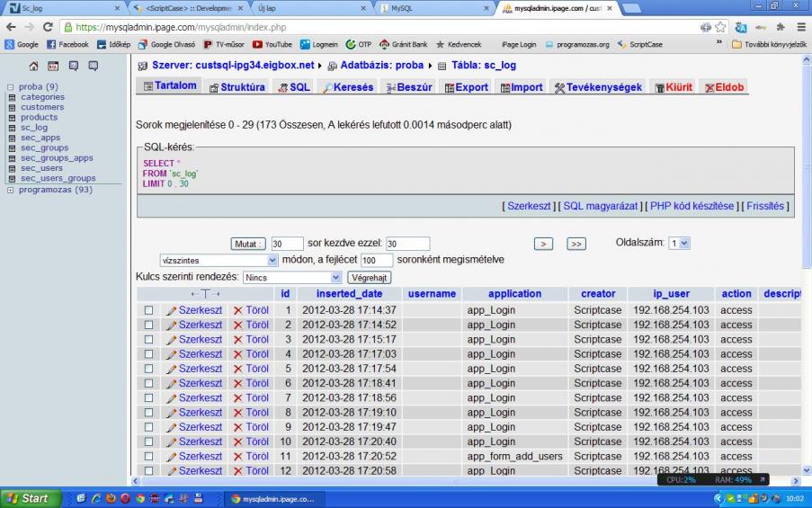Open Chrome menu hamburger icon
The image size is (812, 508).
tap(801, 27)
